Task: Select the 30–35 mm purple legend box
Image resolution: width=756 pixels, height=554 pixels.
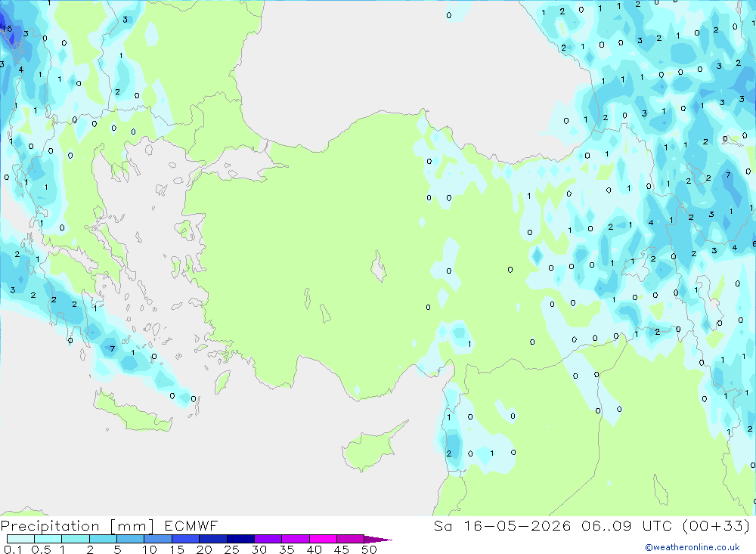Action: point(268,539)
